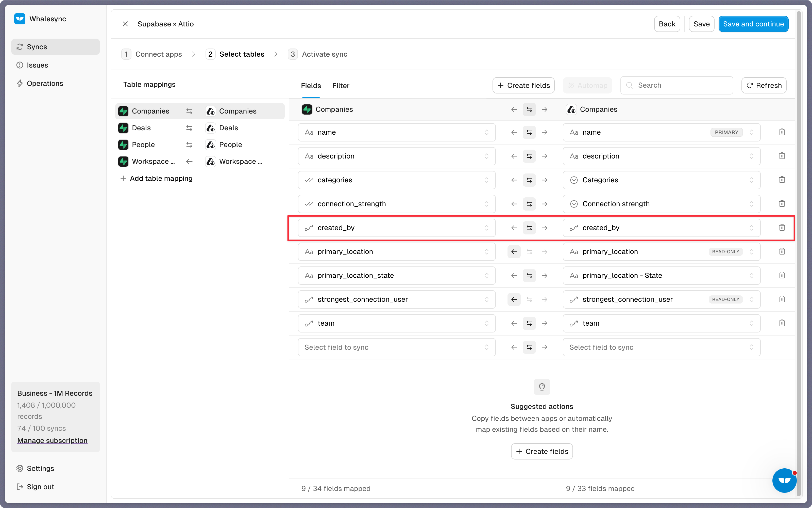Viewport: 812px width, 508px height.
Task: Click the Back button
Action: 667,24
